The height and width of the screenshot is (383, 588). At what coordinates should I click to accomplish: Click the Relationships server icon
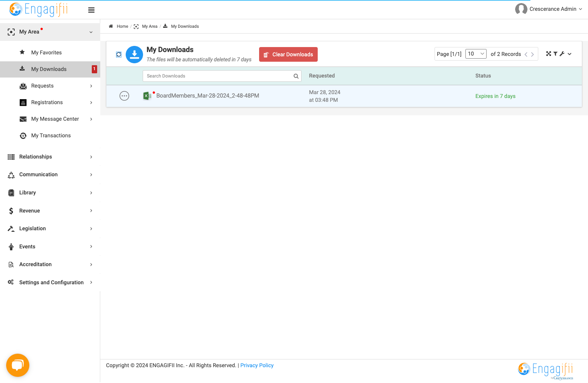pos(11,157)
